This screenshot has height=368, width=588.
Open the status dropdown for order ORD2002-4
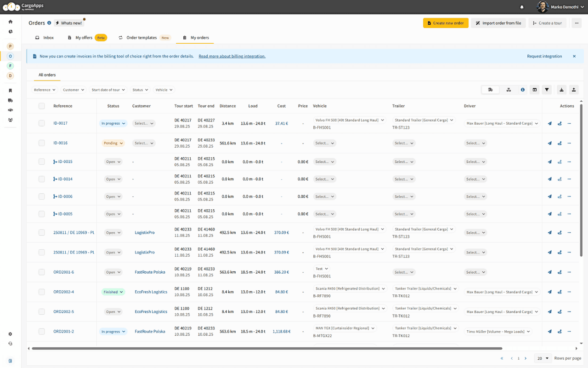click(113, 292)
